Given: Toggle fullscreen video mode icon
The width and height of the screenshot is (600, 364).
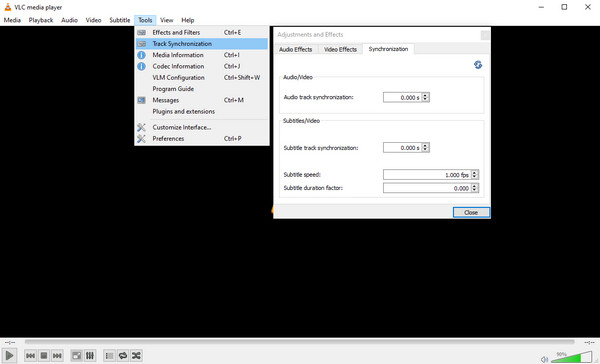Looking at the screenshot, I should pos(77,356).
